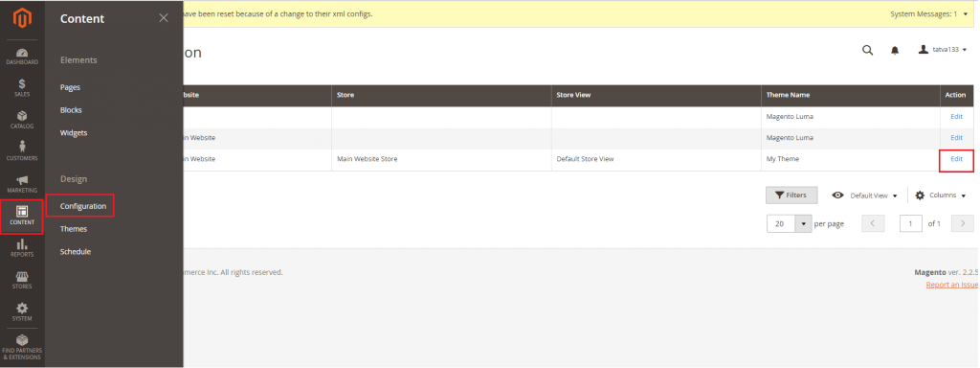Expand the per page dropdown arrow

803,223
